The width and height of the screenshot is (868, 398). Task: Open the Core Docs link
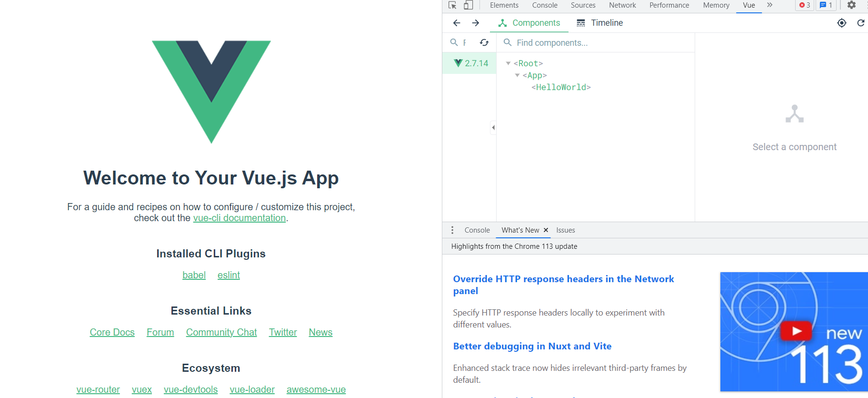[x=112, y=332]
